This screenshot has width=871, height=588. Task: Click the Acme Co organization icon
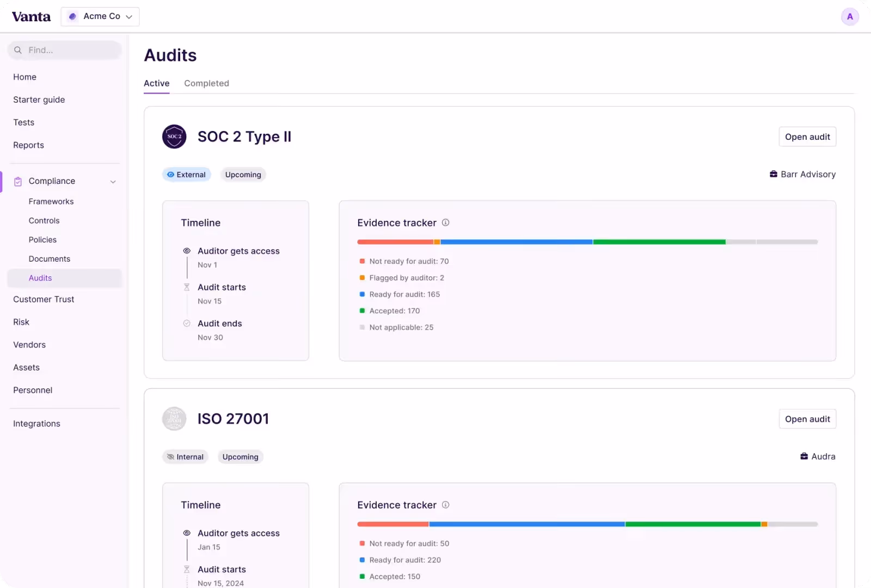coord(72,16)
